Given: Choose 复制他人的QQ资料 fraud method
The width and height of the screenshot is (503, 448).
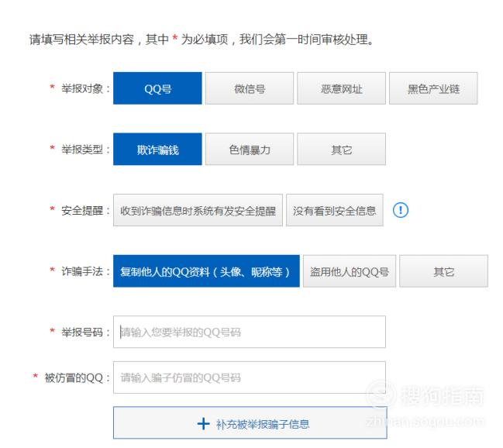Looking at the screenshot, I should tap(206, 271).
